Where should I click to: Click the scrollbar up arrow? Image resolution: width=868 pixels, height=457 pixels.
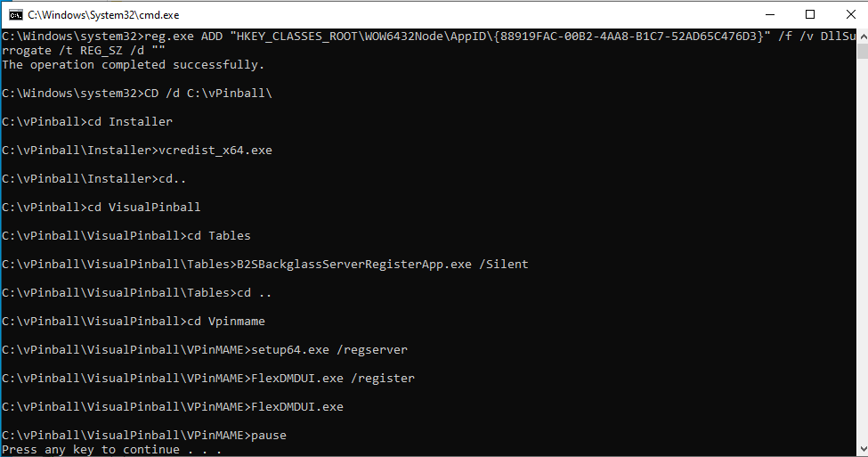pos(860,37)
